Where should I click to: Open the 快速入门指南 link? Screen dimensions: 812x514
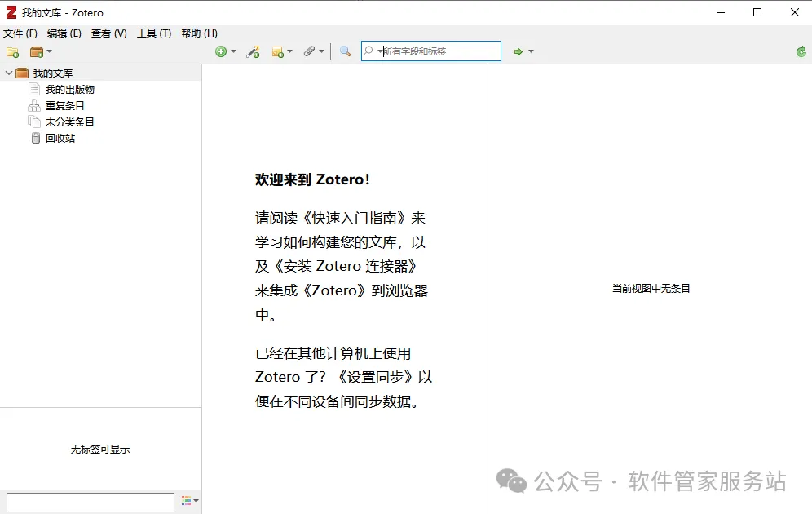(x=354, y=218)
